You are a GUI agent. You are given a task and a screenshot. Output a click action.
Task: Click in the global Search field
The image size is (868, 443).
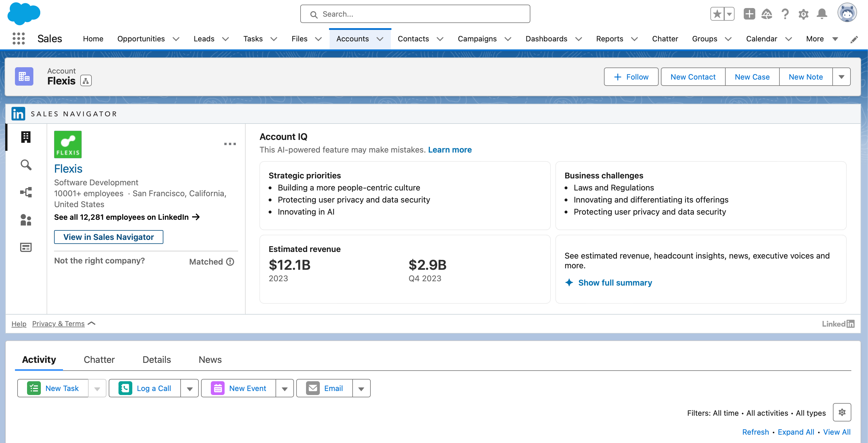click(x=415, y=14)
